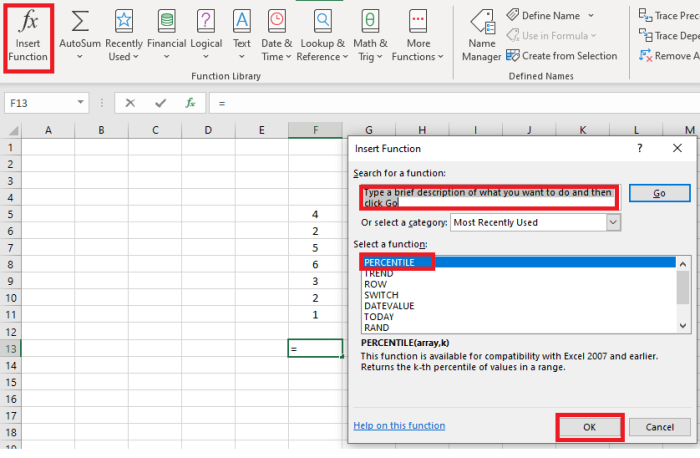
Task: Open the Financial functions library
Action: (x=167, y=36)
